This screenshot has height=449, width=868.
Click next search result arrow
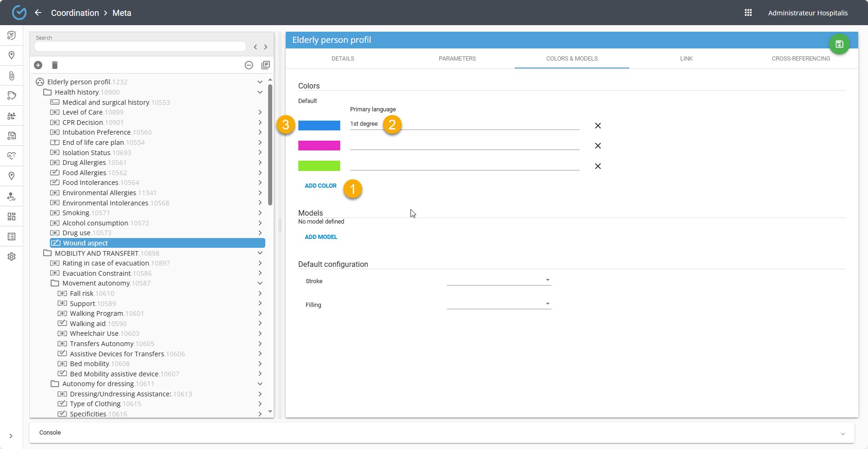(266, 47)
